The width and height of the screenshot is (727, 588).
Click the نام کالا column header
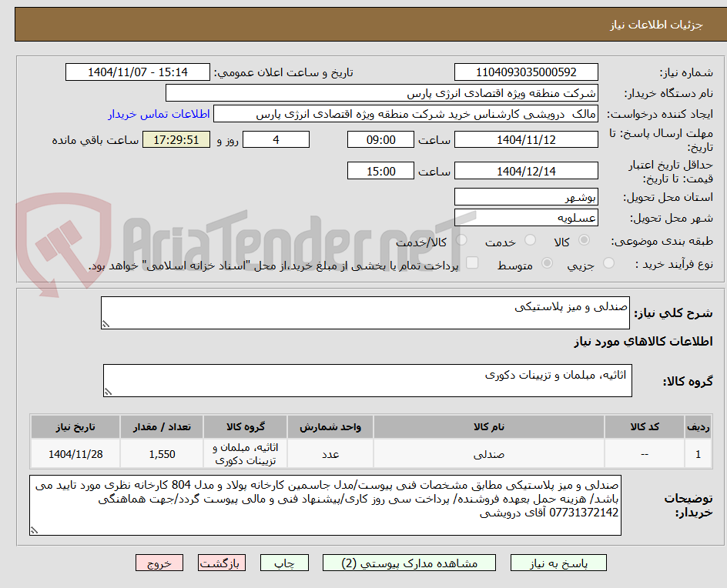[x=489, y=426]
